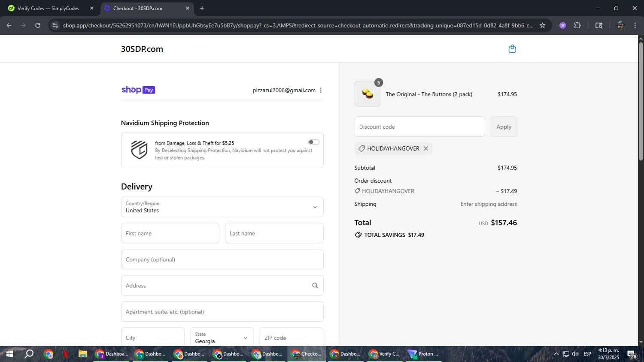644x362 pixels.
Task: Click the address search magnifier icon
Action: (x=315, y=286)
